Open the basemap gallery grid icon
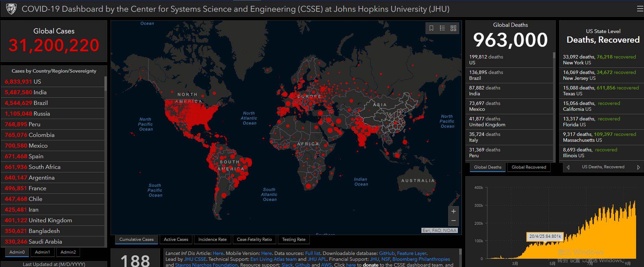644x267 pixels. [453, 28]
